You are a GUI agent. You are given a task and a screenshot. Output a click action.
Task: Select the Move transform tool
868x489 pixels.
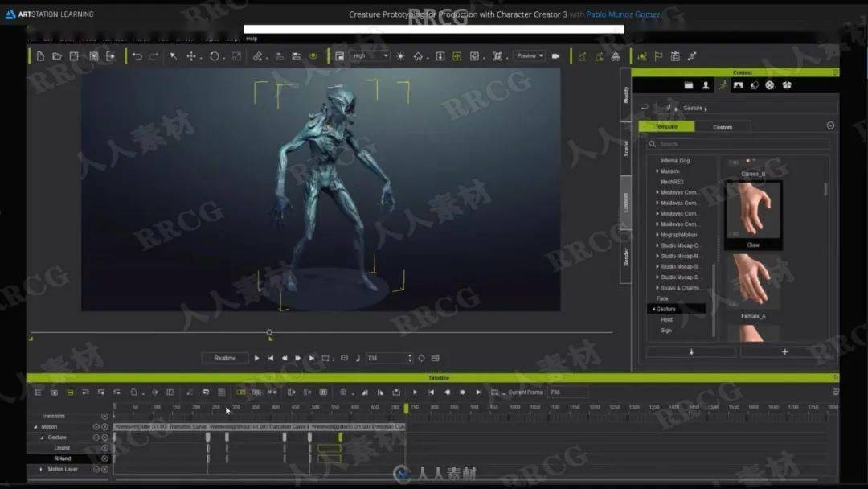click(x=191, y=56)
